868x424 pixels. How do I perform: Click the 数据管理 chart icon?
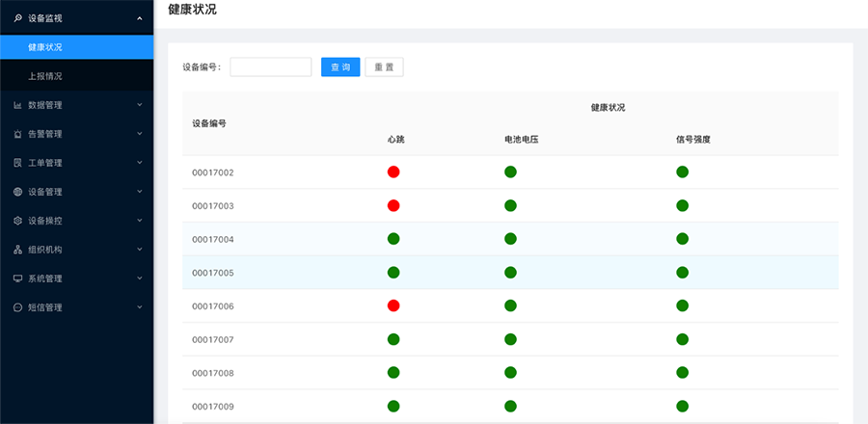tap(17, 105)
